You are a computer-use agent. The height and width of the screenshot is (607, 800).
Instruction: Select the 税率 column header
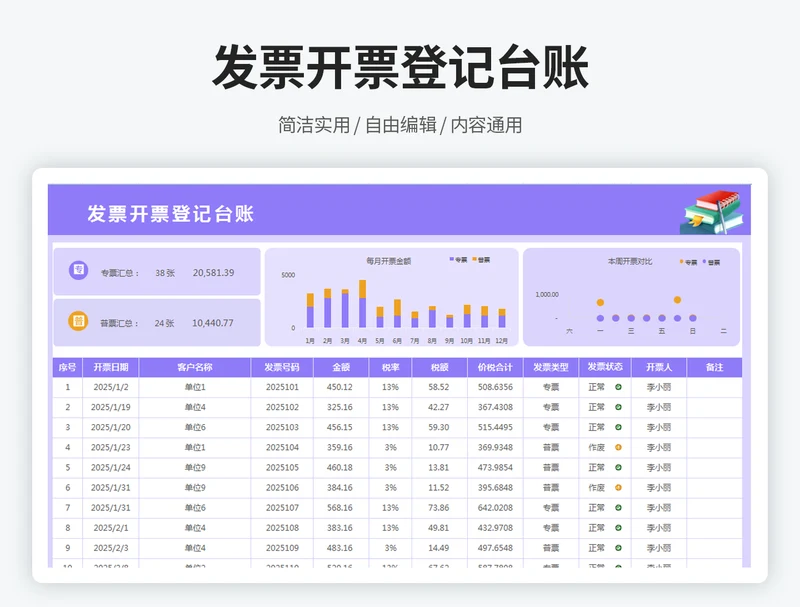[390, 367]
